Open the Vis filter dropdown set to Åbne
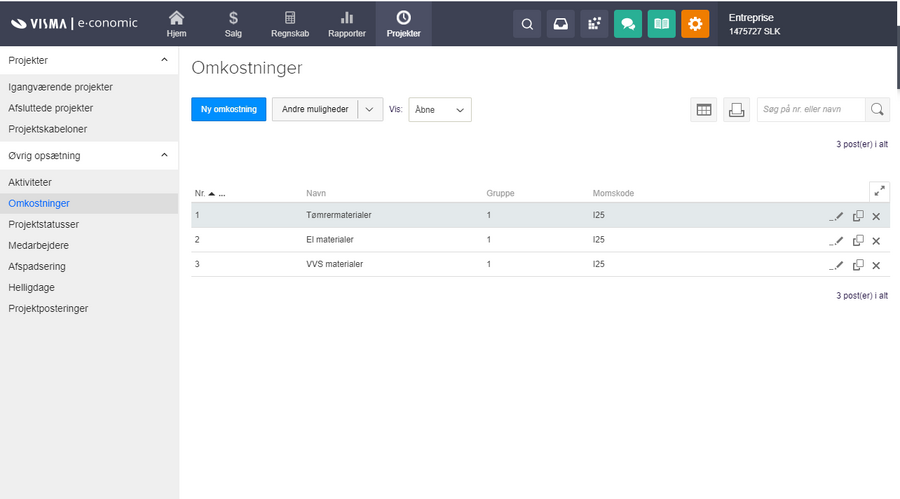900x499 pixels. [x=440, y=110]
